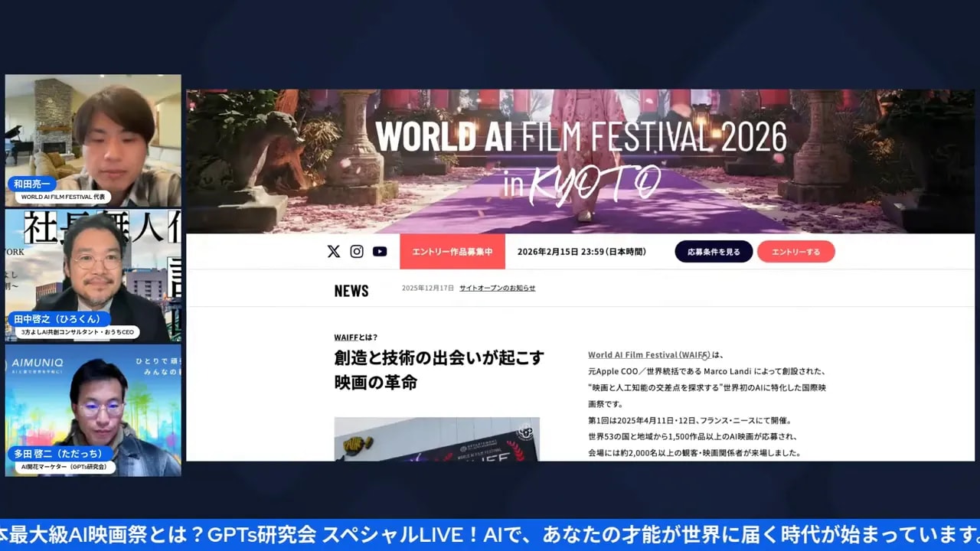Screen dimensions: 980x551
Task: Select 田中啓之's webcam thumbnail
Action: [93, 275]
